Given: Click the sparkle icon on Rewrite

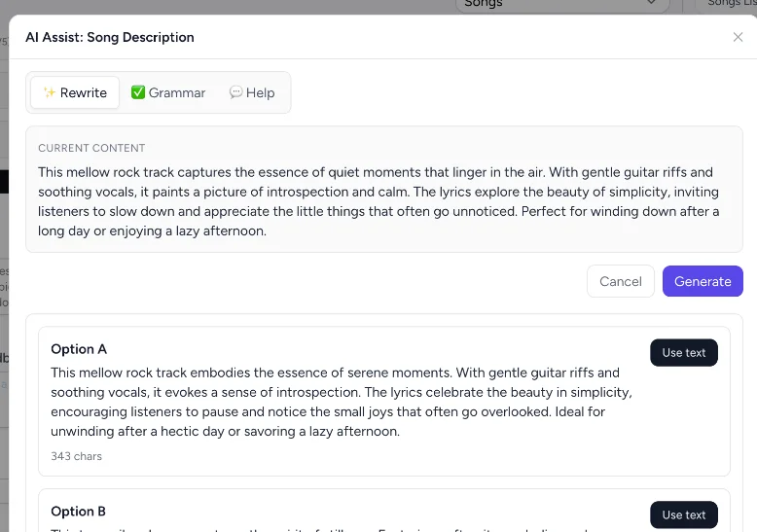Looking at the screenshot, I should tap(50, 93).
